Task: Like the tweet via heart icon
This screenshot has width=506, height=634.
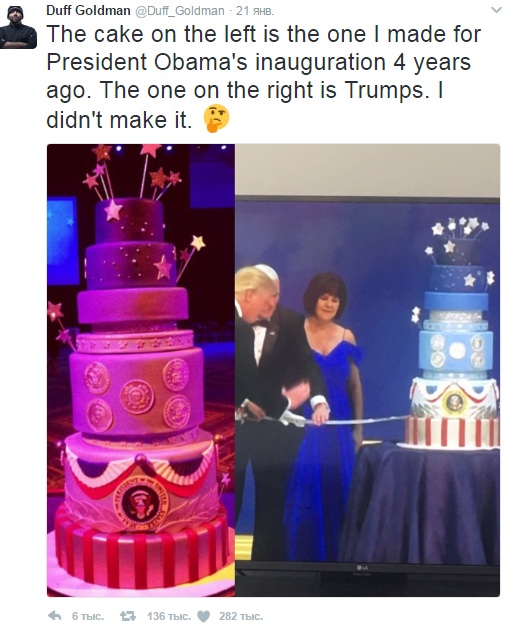Action: pyautogui.click(x=203, y=616)
